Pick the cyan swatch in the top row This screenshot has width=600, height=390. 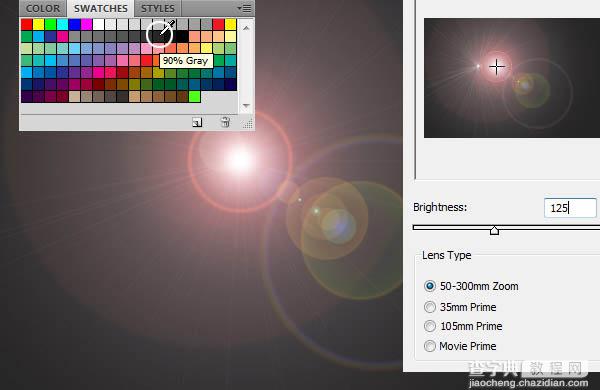pyautogui.click(x=62, y=24)
